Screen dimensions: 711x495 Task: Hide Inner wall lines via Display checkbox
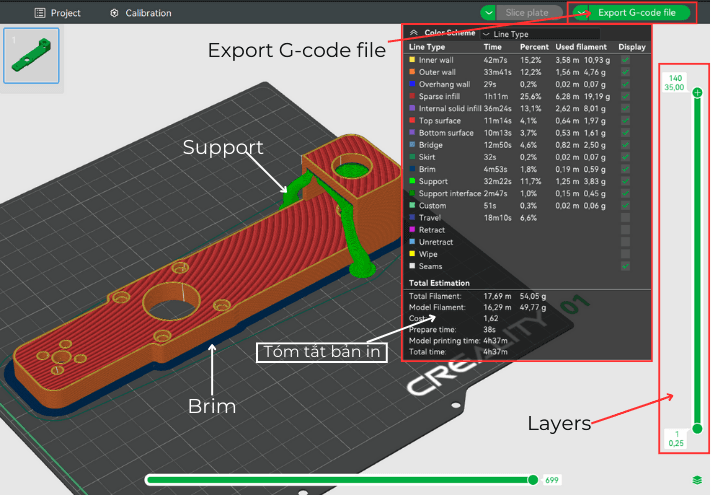tap(626, 60)
